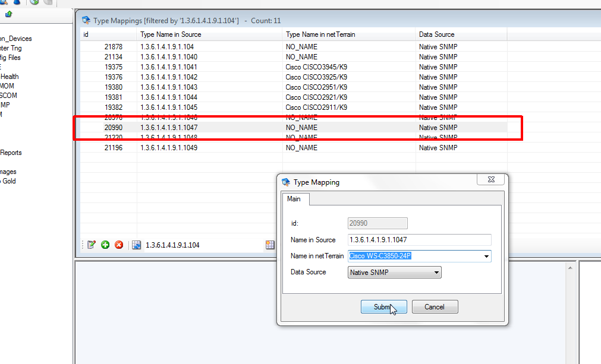Click the edit mapping pencil icon

[x=92, y=245]
